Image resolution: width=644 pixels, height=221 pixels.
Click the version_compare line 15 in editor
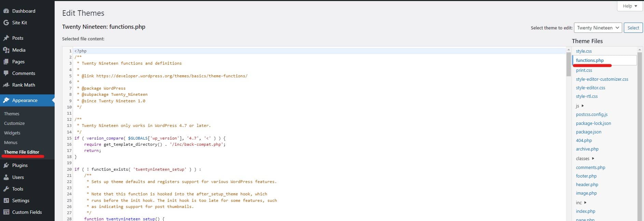point(150,138)
